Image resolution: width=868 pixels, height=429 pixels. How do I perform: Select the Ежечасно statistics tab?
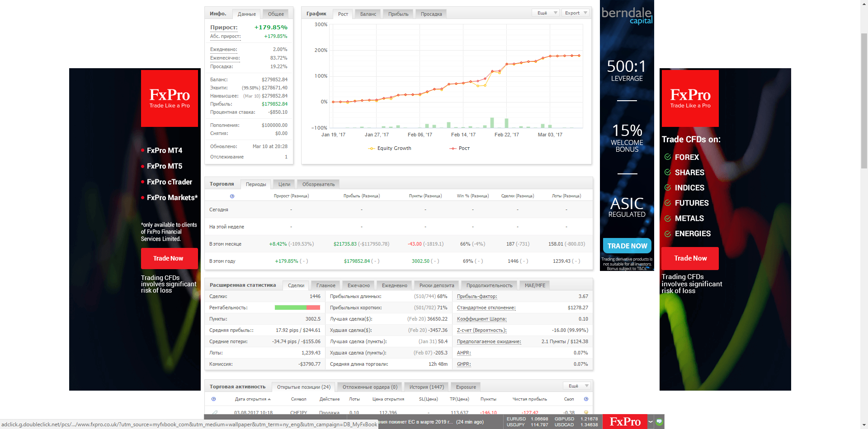click(359, 285)
